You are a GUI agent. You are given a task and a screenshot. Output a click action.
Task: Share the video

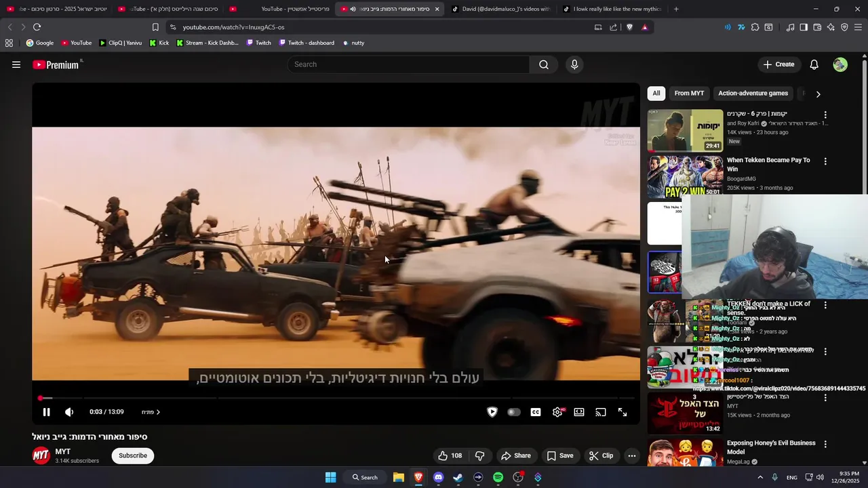[515, 455]
